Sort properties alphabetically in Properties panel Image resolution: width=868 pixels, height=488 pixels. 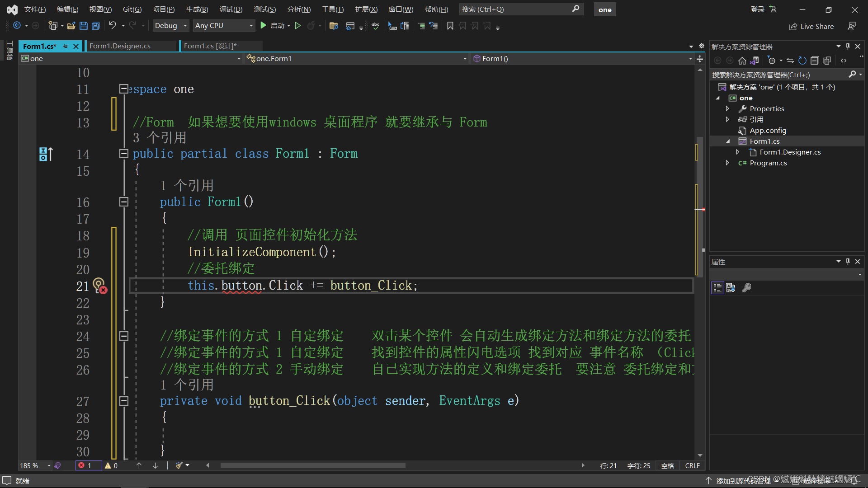click(x=731, y=288)
